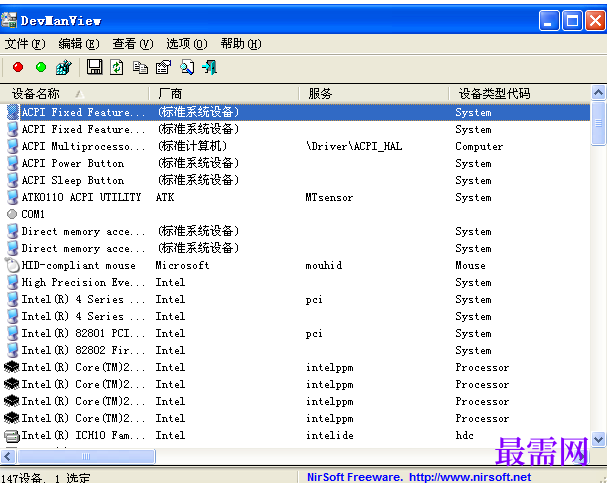Click the vertical scrollbar down arrow
The image size is (607, 483).
[x=598, y=440]
